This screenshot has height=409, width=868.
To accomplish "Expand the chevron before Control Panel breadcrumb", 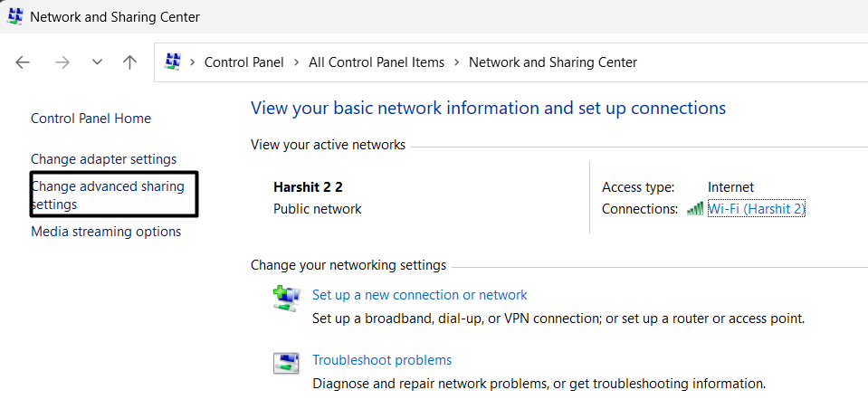I will [x=193, y=62].
